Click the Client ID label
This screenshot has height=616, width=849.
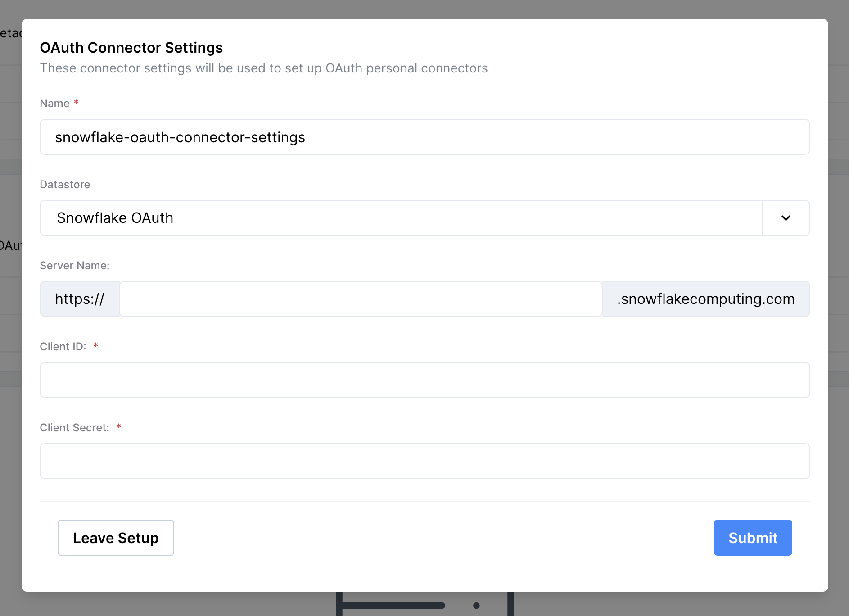[x=63, y=347]
